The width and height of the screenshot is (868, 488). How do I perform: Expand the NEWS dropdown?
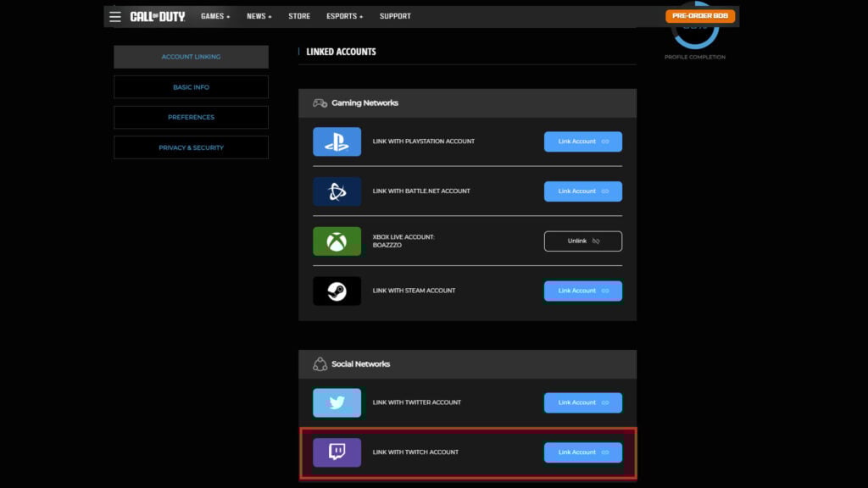(258, 15)
